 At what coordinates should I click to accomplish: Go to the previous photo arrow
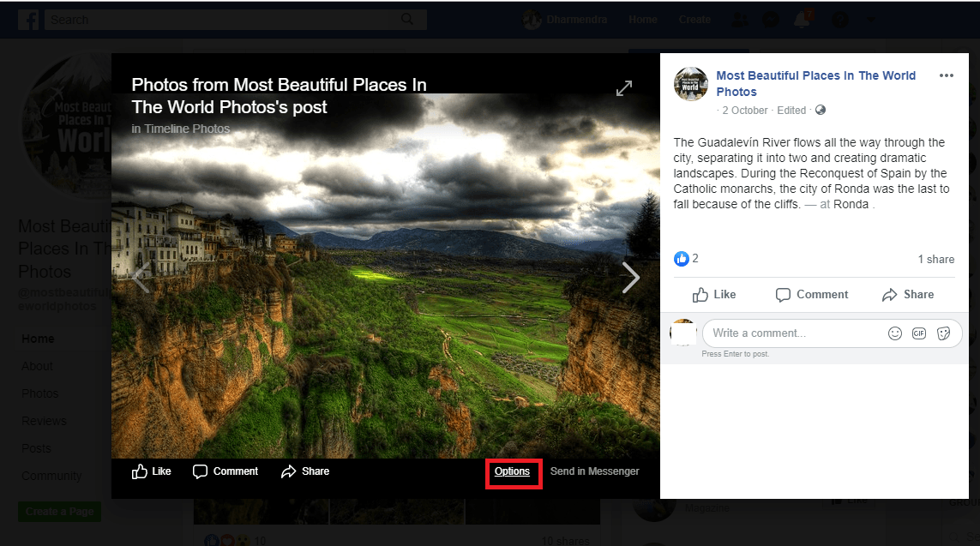coord(141,278)
